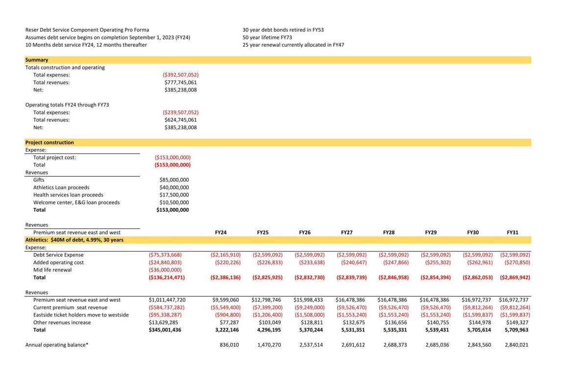Select the Total project cost cell ($153,000,000)
The width and height of the screenshot is (588, 381).
(x=172, y=157)
